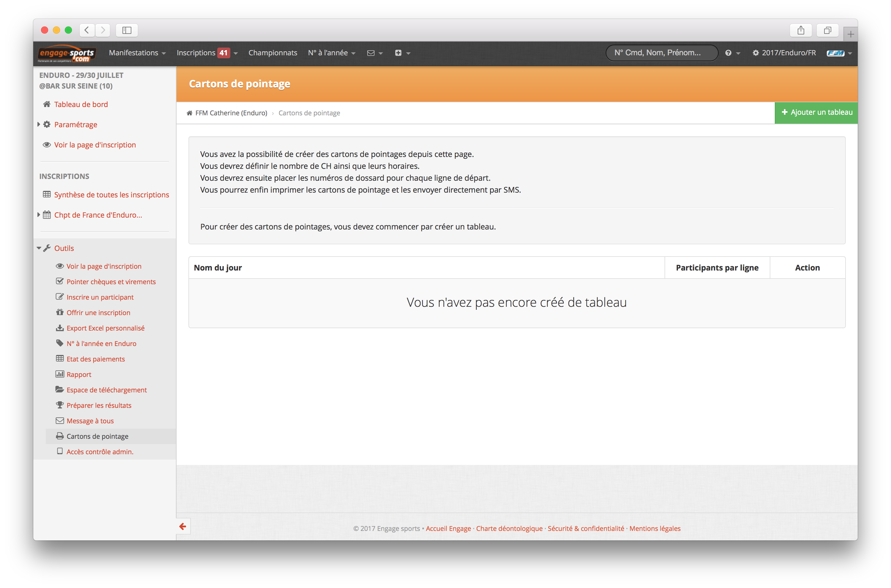Open the Manifestations dropdown menu
Viewport: 891px width, 588px height.
pyautogui.click(x=137, y=53)
